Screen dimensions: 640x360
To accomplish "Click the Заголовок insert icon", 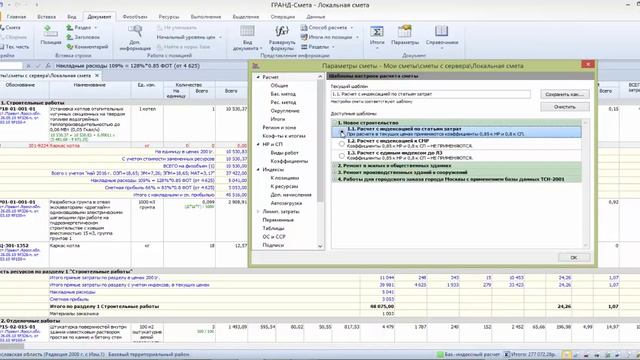I will click(70, 37).
